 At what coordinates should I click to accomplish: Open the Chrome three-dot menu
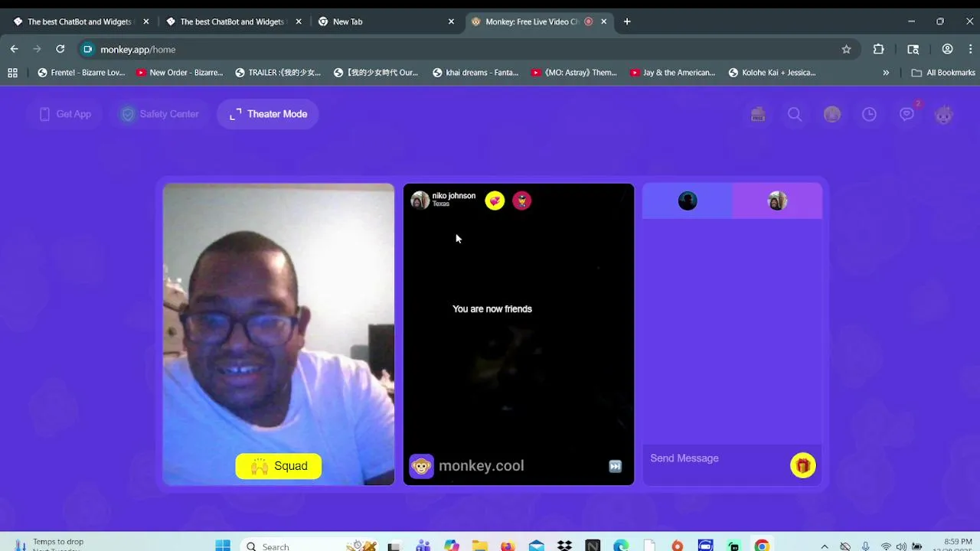(x=971, y=49)
